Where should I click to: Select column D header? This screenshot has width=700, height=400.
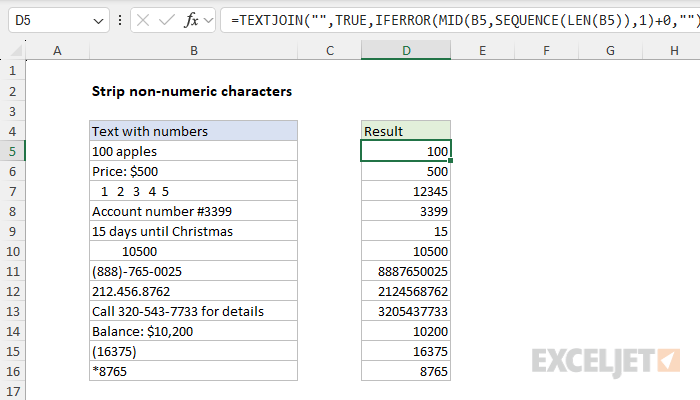coord(406,50)
